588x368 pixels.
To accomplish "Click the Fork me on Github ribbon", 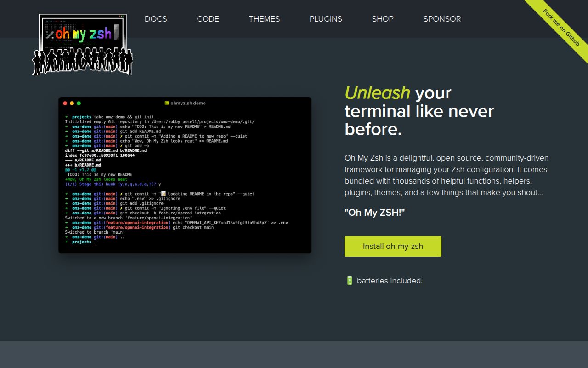I will [x=561, y=27].
